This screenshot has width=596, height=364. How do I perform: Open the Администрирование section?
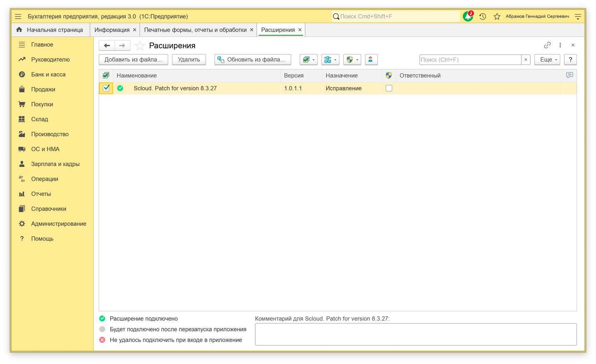[59, 224]
